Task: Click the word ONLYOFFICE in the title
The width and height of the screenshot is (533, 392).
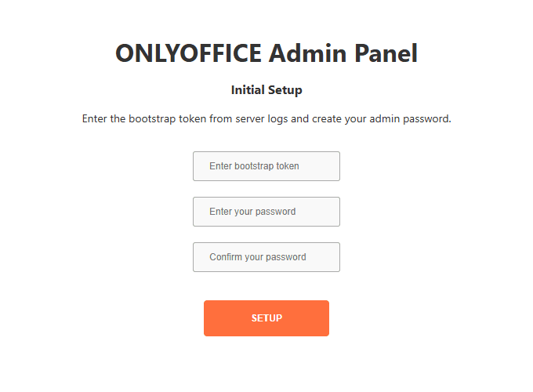Action: 188,53
